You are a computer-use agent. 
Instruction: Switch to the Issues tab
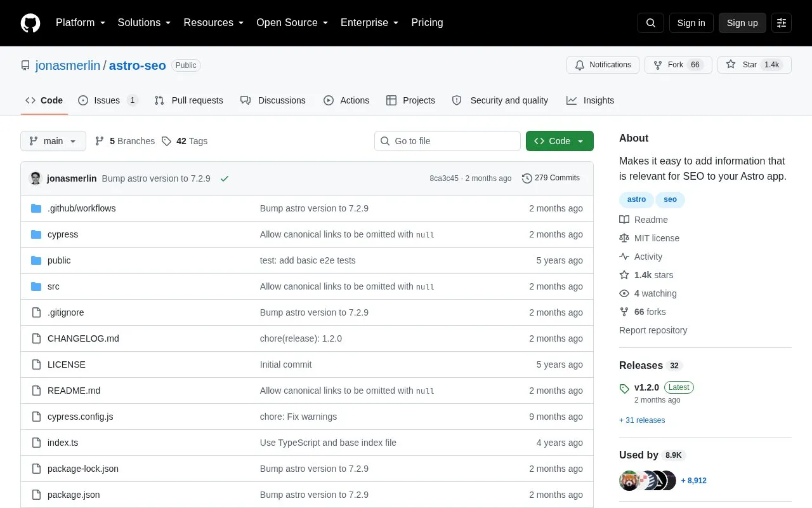point(108,100)
